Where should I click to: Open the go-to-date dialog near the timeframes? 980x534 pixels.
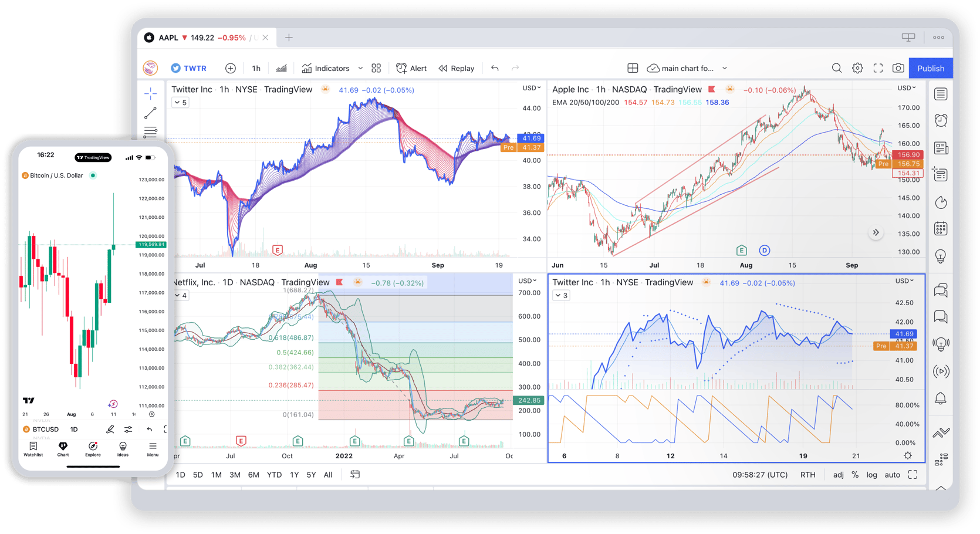click(x=354, y=474)
